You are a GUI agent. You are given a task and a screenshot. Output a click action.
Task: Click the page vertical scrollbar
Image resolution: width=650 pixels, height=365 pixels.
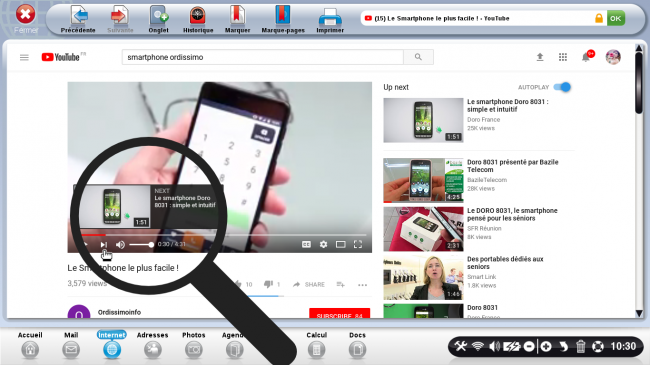pos(639,83)
